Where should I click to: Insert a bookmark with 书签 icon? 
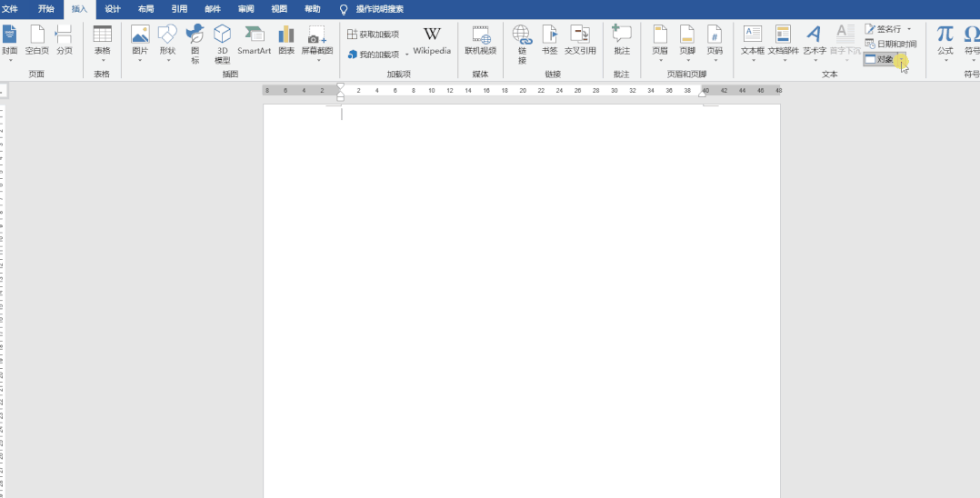click(549, 40)
